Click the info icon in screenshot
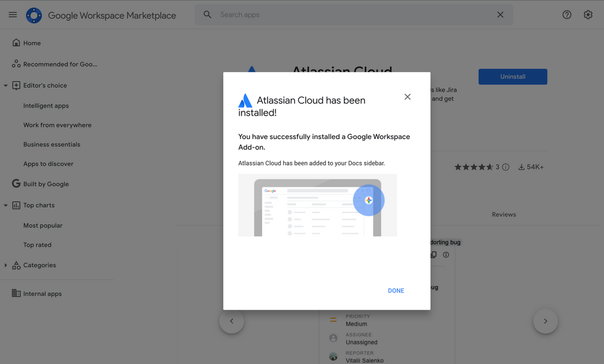Image resolution: width=604 pixels, height=364 pixels. [446, 255]
